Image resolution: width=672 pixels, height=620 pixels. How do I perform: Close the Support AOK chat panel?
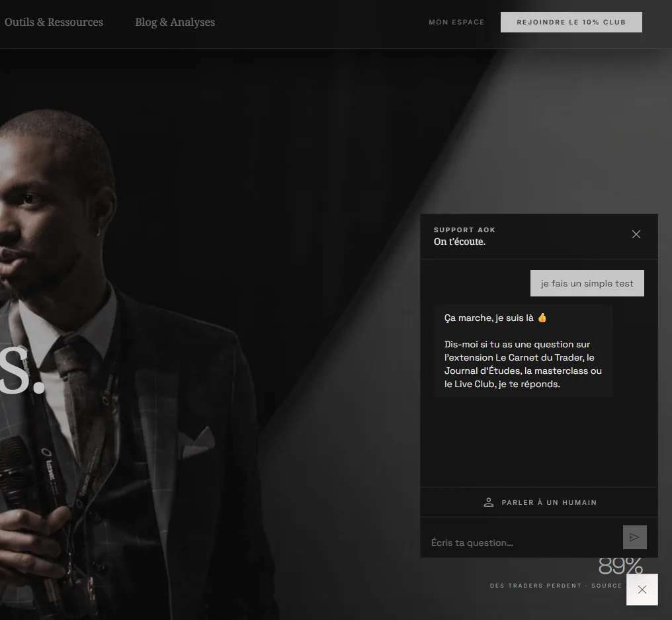point(636,234)
